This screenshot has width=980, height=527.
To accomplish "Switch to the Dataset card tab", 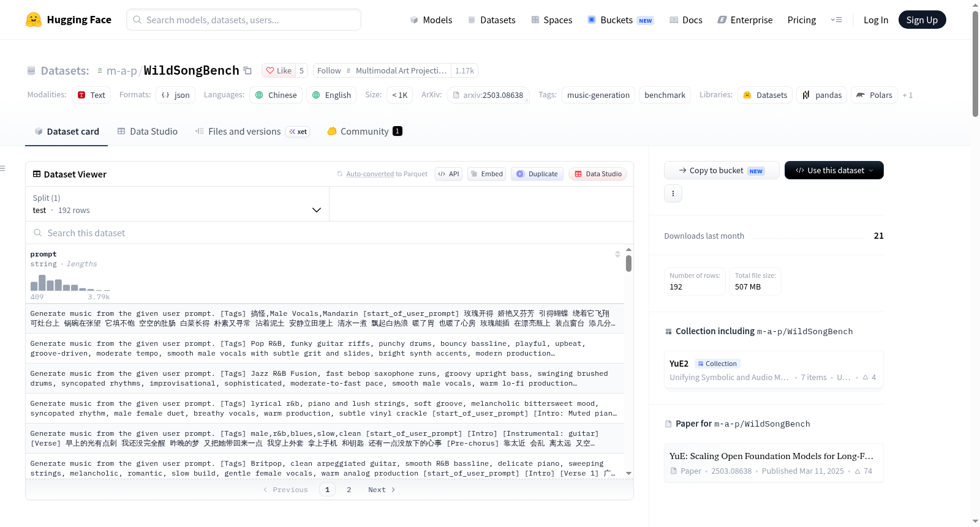I will pyautogui.click(x=67, y=131).
